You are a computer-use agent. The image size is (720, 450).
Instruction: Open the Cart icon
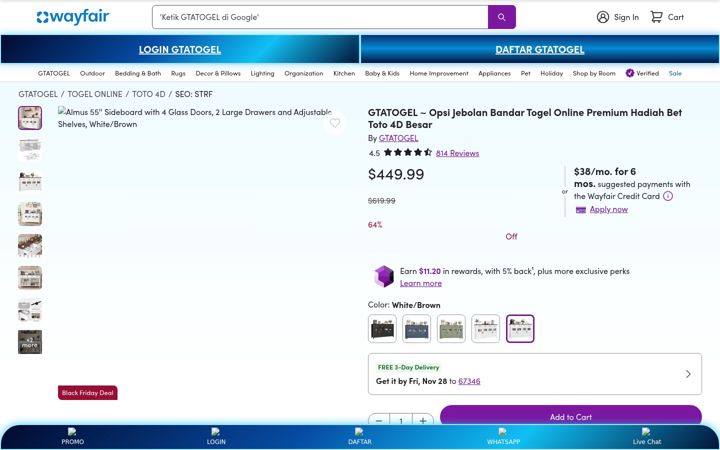pyautogui.click(x=656, y=17)
